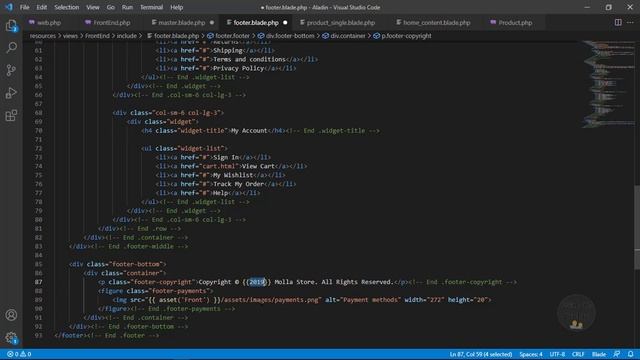Click the 'cart.html' href value
Viewport: 640px width, 360px height.
point(220,166)
